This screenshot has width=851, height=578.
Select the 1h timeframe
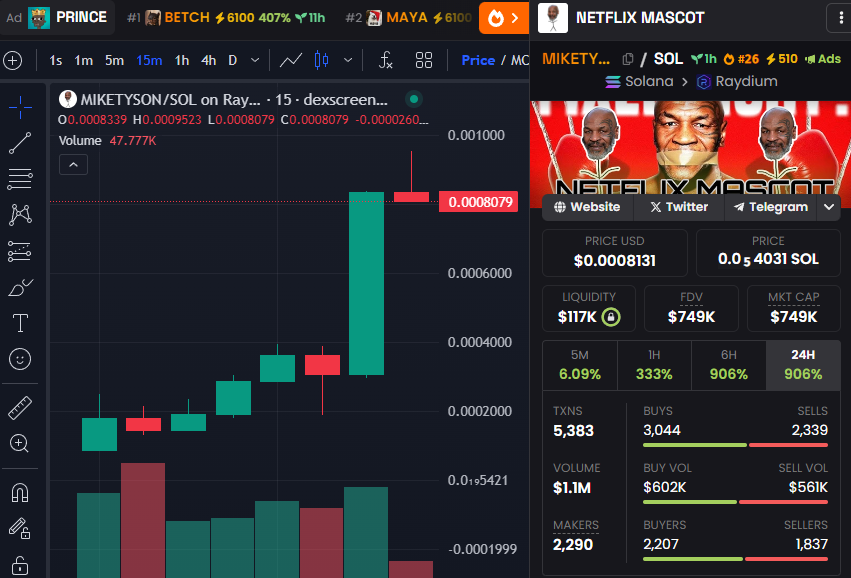(182, 60)
